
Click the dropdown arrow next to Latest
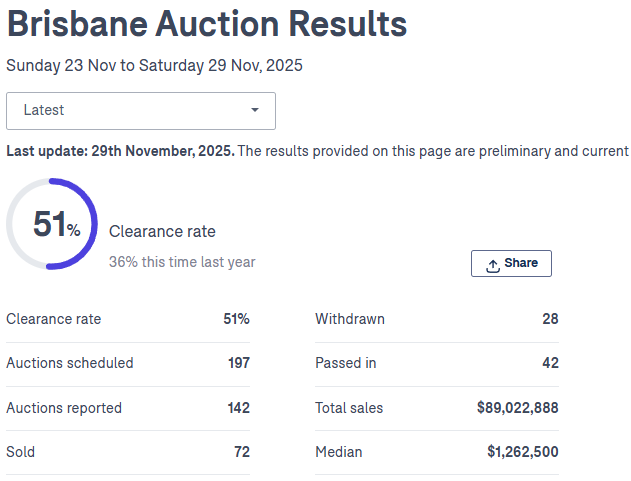pos(255,110)
